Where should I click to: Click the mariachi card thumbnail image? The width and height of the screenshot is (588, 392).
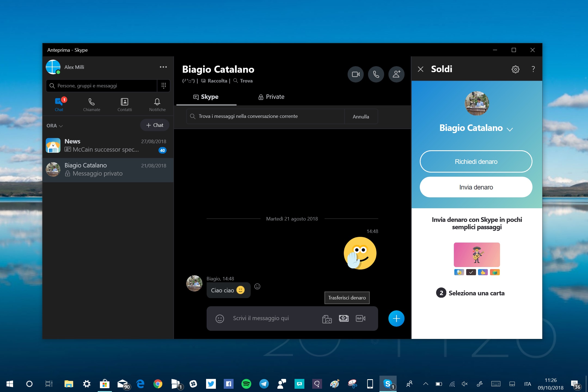(477, 255)
